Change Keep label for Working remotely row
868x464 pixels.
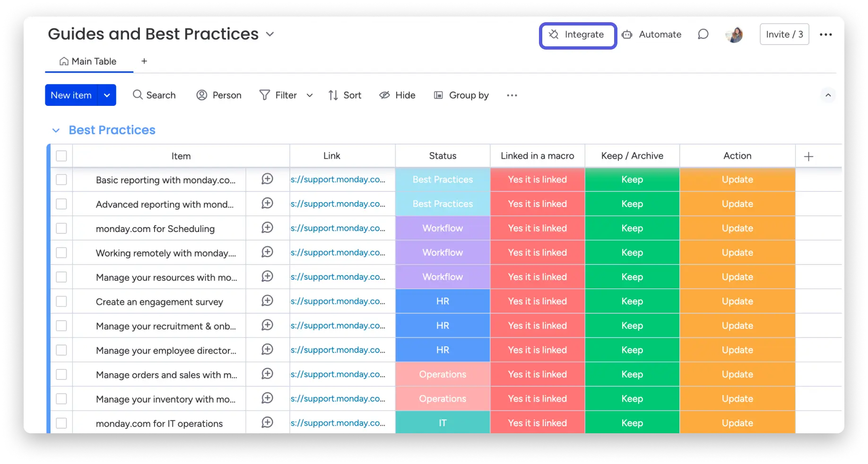coord(632,253)
